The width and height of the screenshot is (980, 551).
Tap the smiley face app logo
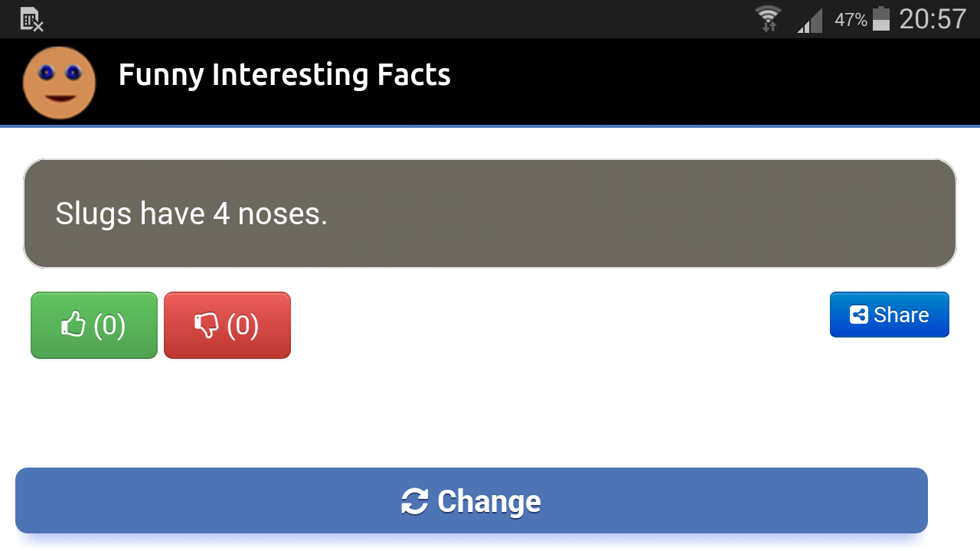59,83
